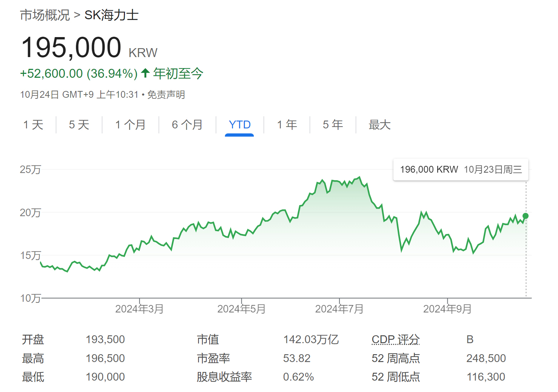Click the KRW currency label
558x392 pixels.
[x=143, y=53]
